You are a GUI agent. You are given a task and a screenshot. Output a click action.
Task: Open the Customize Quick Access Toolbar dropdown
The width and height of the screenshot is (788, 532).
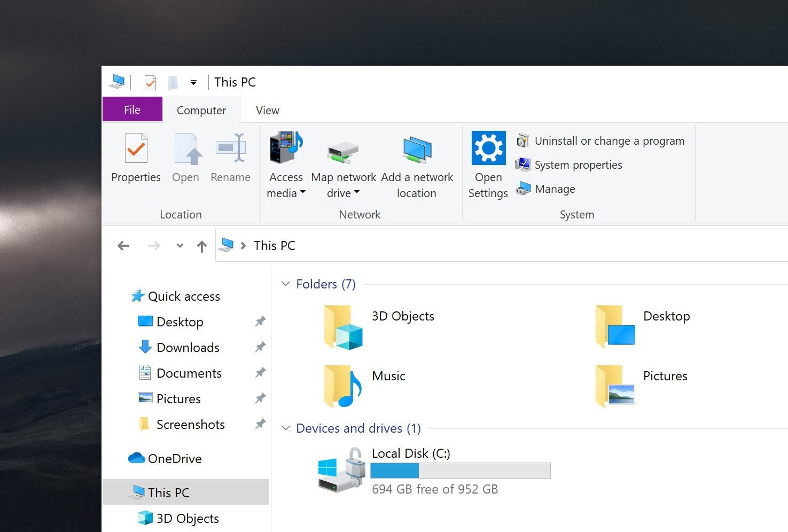(x=193, y=82)
